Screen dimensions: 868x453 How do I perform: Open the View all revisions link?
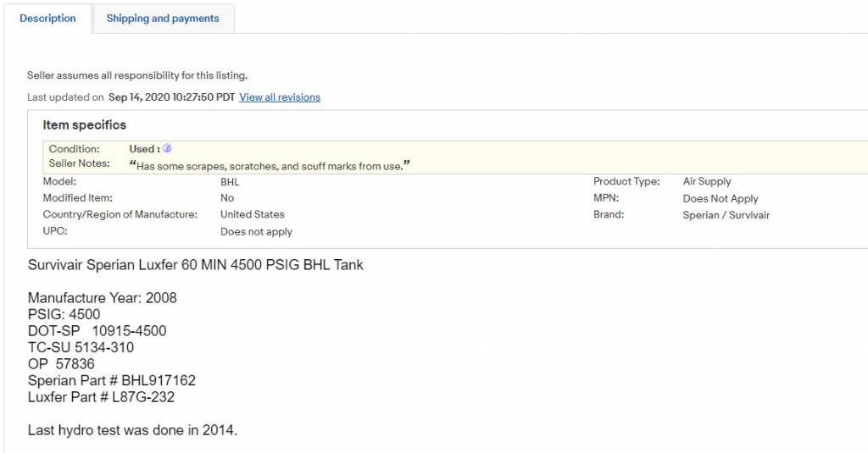click(x=280, y=97)
